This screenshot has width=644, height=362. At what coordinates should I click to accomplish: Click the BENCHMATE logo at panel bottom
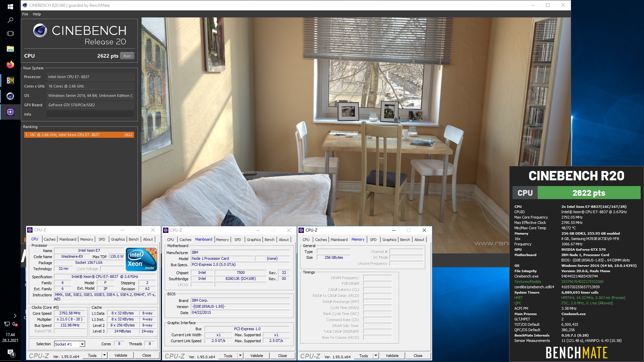tap(576, 353)
